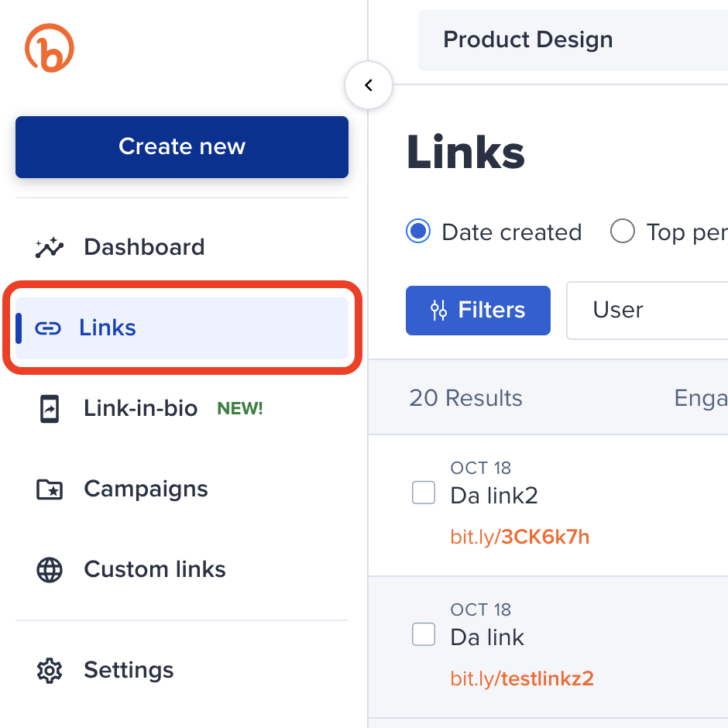The width and height of the screenshot is (728, 728).
Task: Click the Settings gear icon
Action: (50, 670)
